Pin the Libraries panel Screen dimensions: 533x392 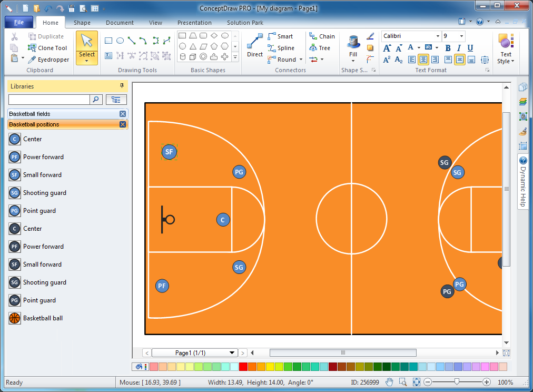(x=122, y=86)
